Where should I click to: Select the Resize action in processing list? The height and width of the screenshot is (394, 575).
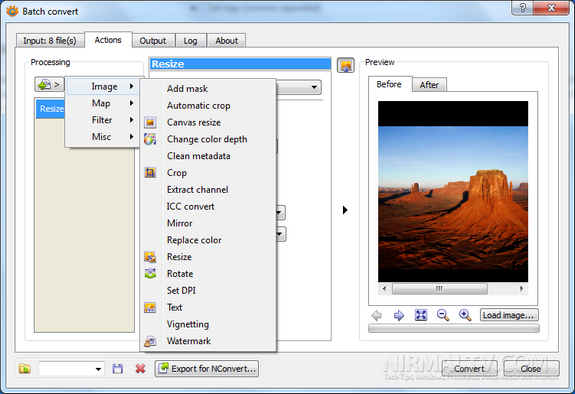coord(51,109)
